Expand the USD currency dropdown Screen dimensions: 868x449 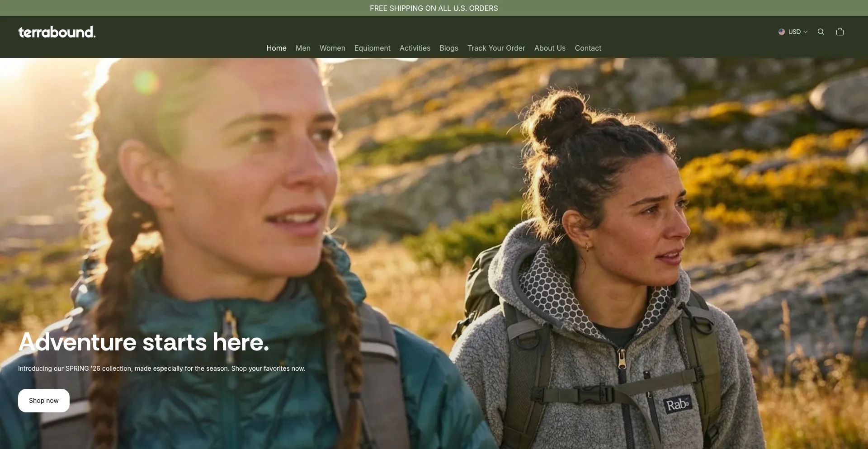pos(793,32)
